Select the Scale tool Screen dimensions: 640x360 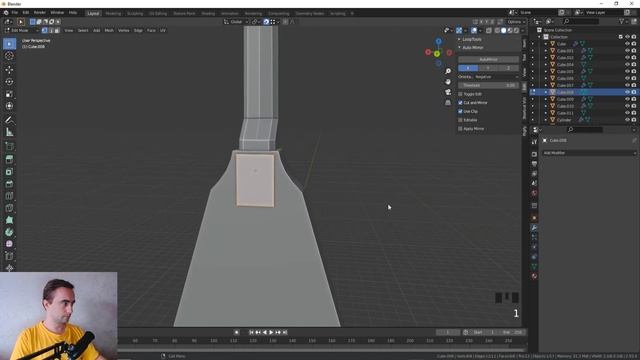coord(9,94)
